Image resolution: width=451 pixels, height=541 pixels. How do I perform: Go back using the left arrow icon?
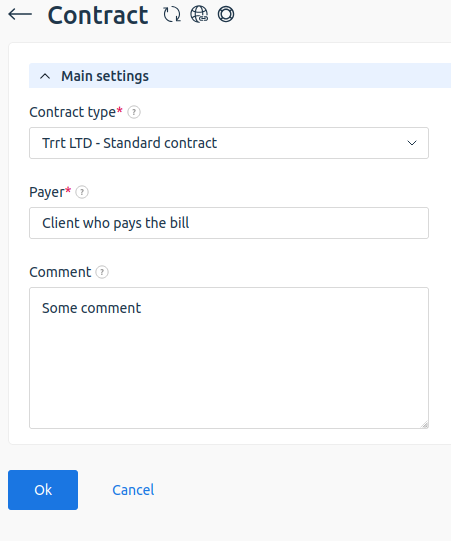coord(20,14)
